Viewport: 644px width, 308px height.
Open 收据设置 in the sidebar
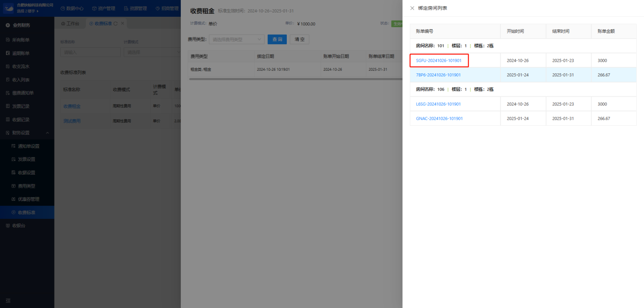27,173
